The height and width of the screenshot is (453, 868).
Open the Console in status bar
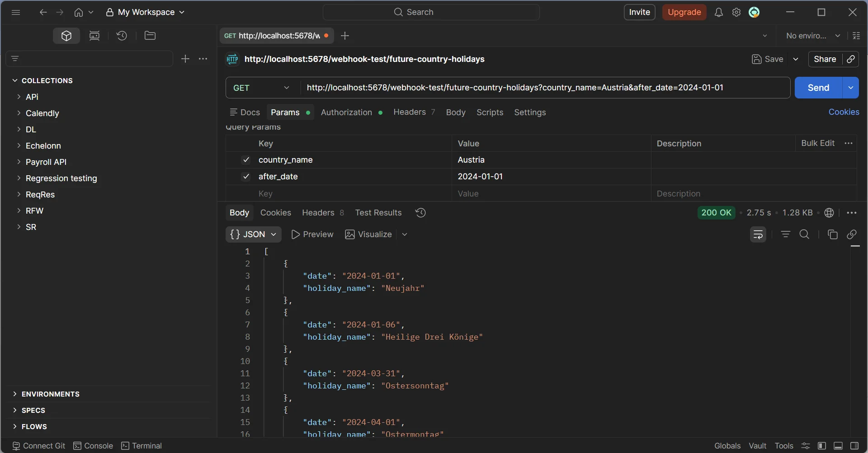(x=93, y=446)
